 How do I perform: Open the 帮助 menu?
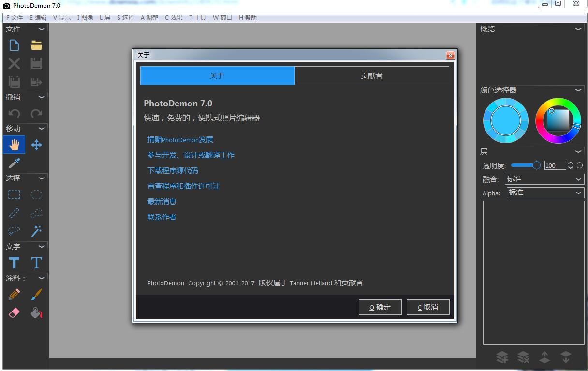point(248,18)
